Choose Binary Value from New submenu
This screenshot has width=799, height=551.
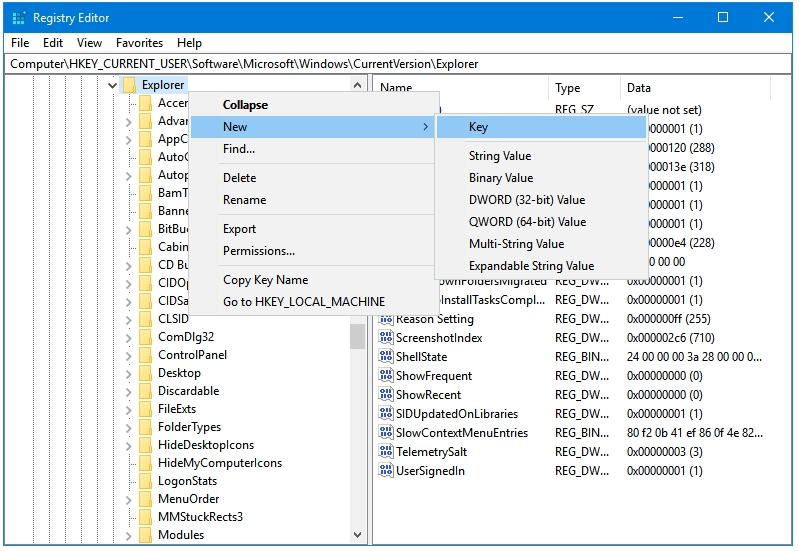click(x=541, y=178)
